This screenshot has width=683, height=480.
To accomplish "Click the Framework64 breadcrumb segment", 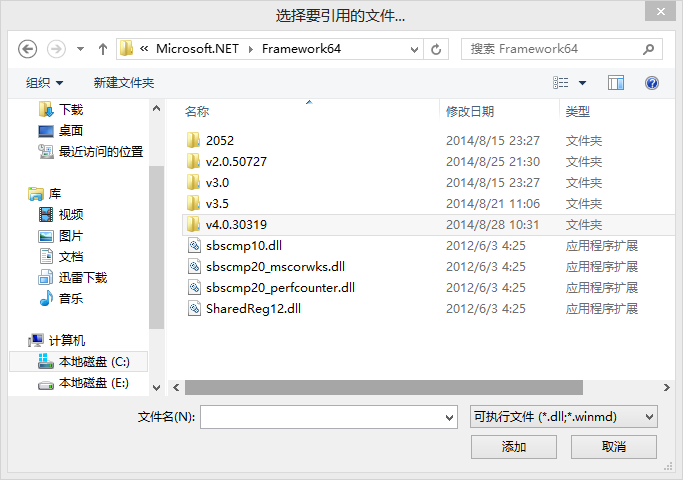I will (301, 49).
